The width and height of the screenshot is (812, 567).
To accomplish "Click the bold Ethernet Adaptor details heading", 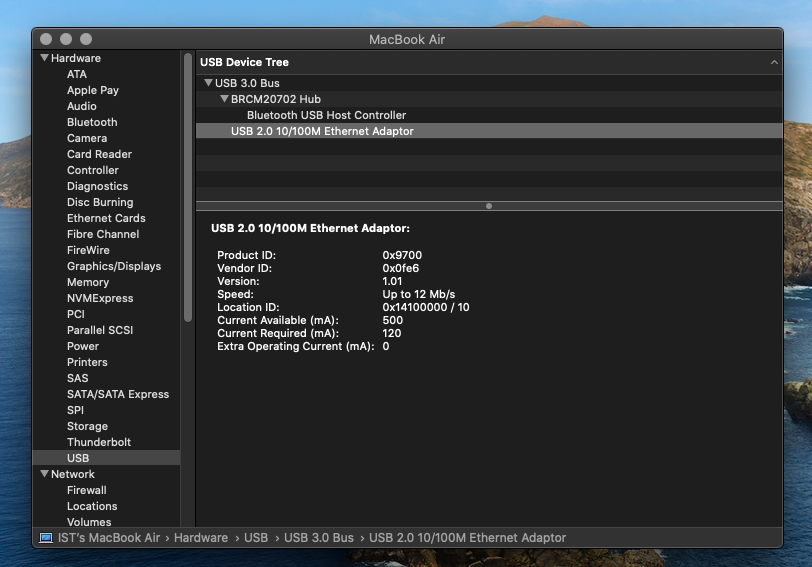I will (x=310, y=228).
